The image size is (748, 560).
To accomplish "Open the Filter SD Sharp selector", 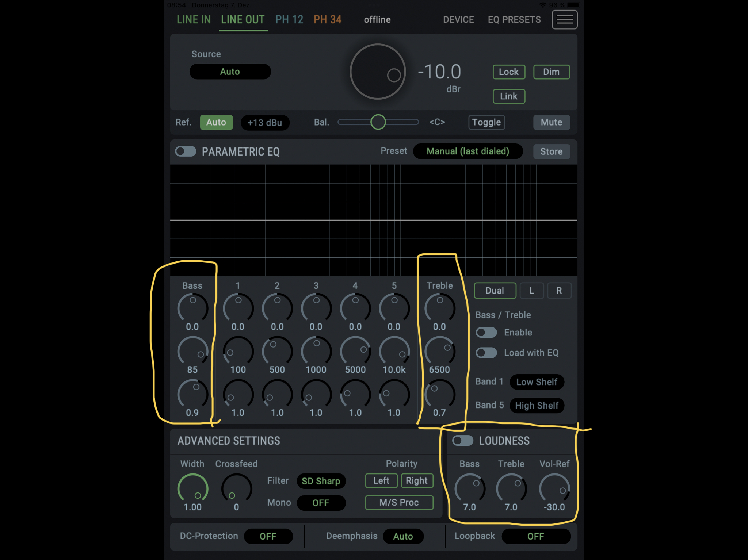I will (x=321, y=481).
